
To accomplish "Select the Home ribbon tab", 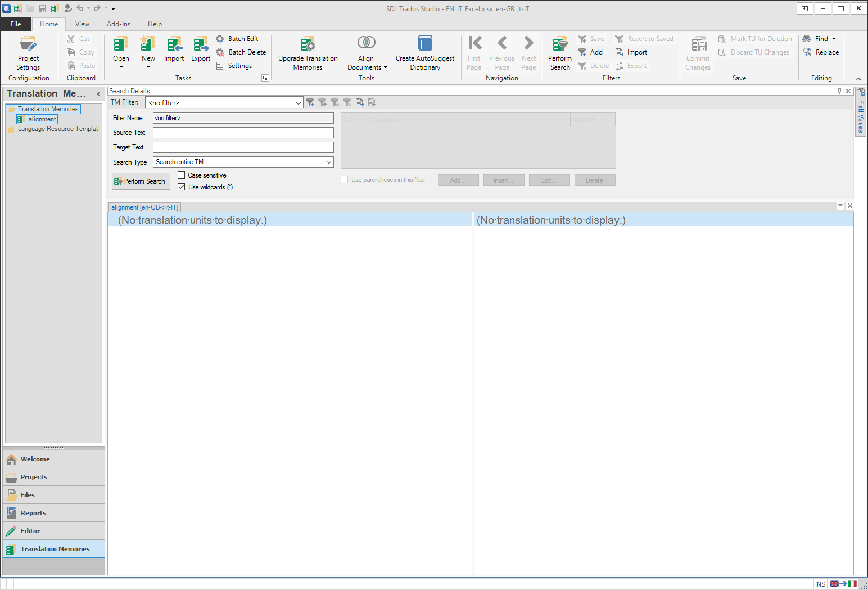I will [49, 24].
